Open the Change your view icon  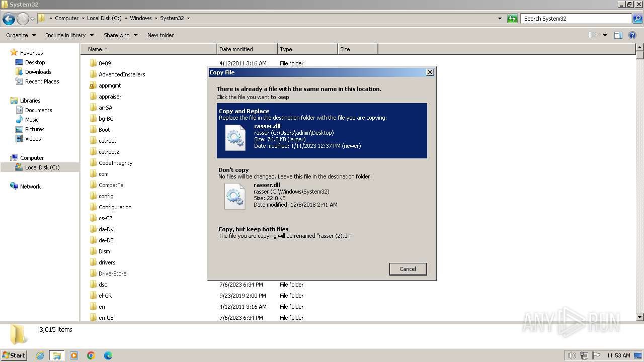[593, 35]
